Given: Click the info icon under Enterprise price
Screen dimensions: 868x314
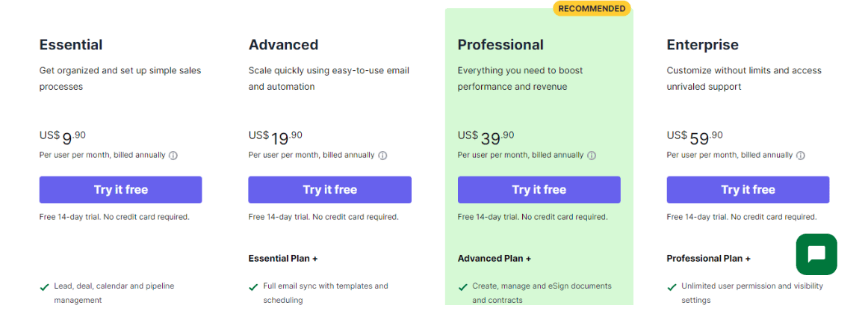Looking at the screenshot, I should (801, 156).
